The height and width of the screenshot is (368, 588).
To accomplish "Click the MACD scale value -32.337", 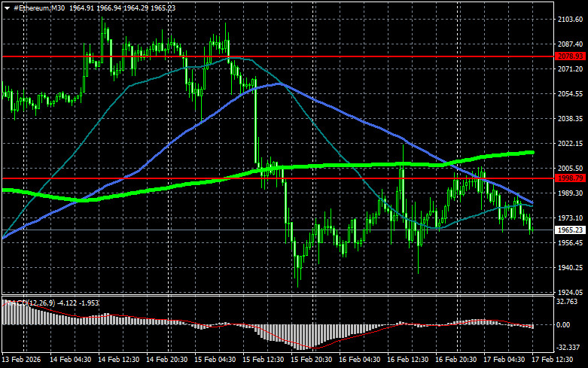I will (568, 348).
